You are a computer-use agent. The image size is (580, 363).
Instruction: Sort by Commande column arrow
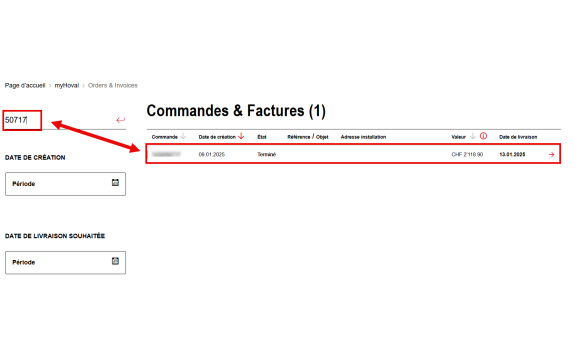183,136
